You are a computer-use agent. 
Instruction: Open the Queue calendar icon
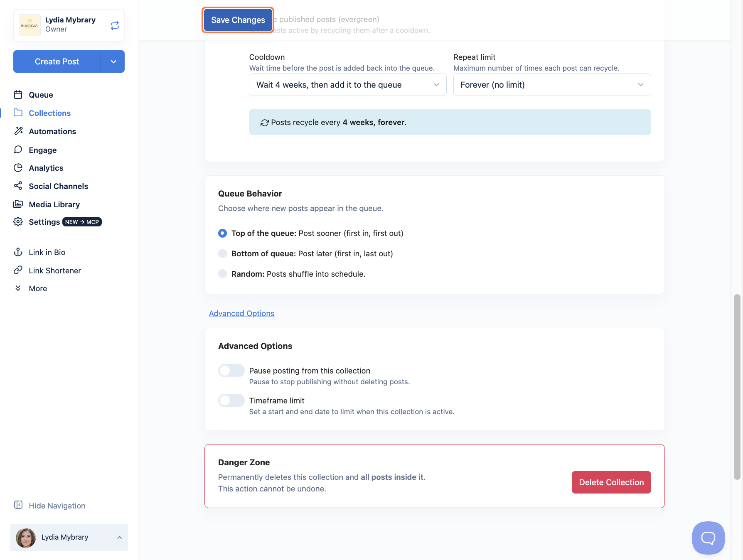click(x=18, y=95)
